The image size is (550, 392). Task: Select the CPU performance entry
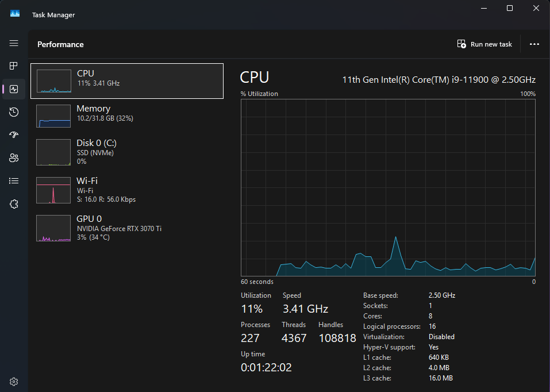click(x=127, y=81)
